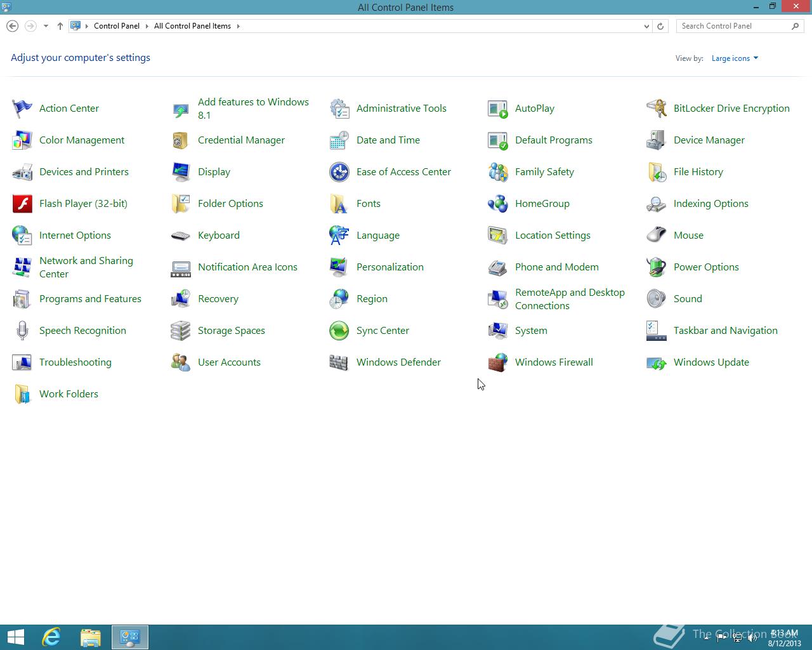Viewport: 812px width, 650px height.
Task: Click the Taskbar and Navigation link
Action: 726,331
